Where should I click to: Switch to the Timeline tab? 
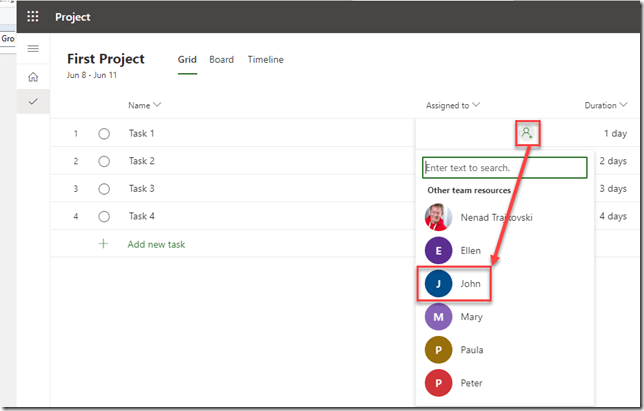click(265, 60)
